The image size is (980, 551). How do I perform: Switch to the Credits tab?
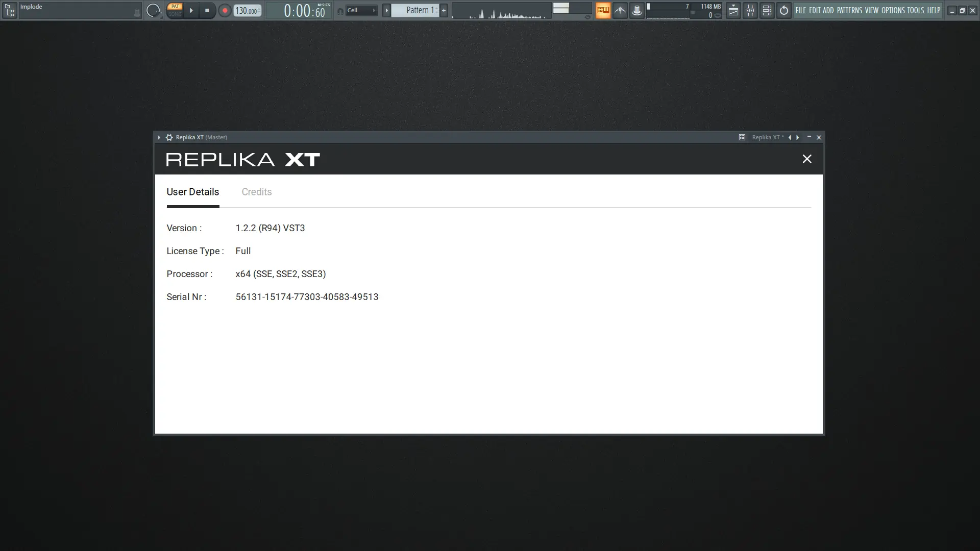[x=256, y=192]
